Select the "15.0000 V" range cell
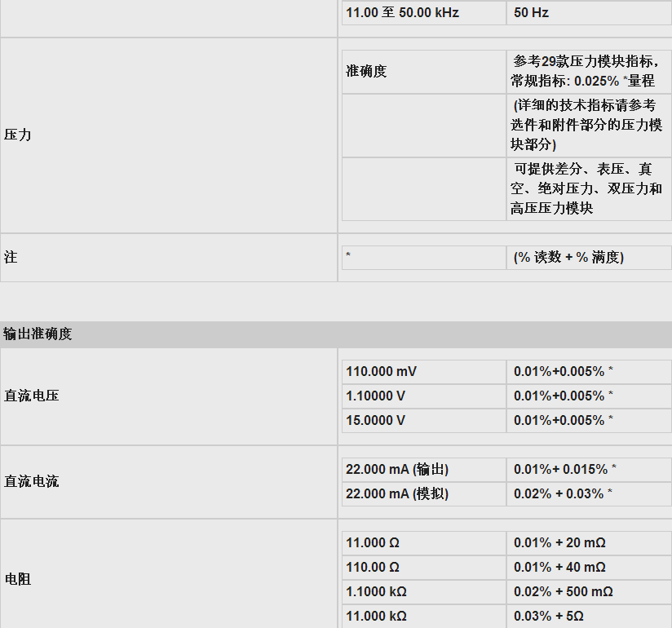Image resolution: width=672 pixels, height=628 pixels. [375, 420]
